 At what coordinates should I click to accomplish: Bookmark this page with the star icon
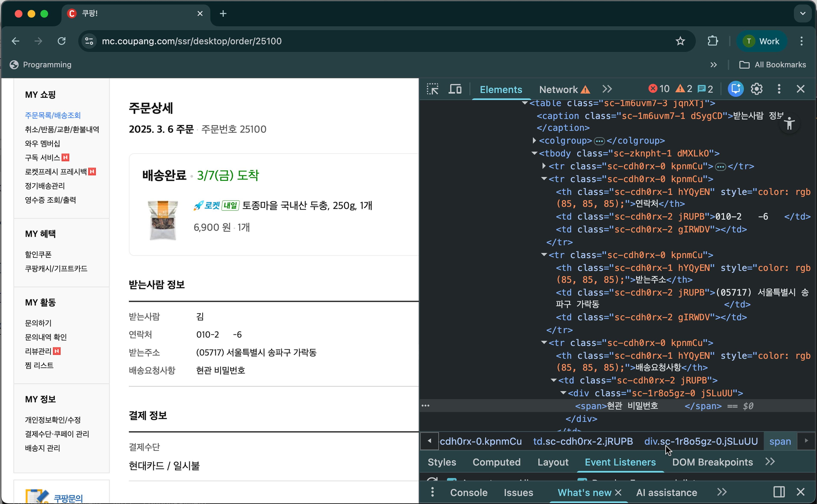pos(680,41)
